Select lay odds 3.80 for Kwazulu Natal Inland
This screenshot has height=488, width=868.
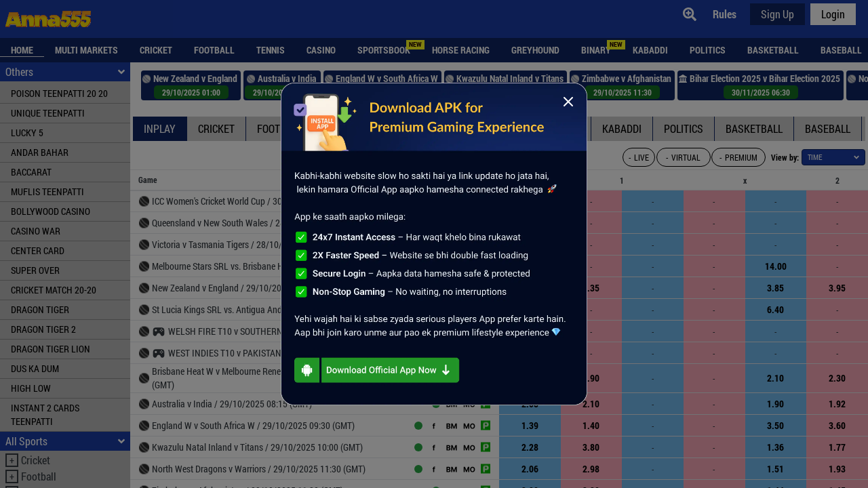(591, 448)
